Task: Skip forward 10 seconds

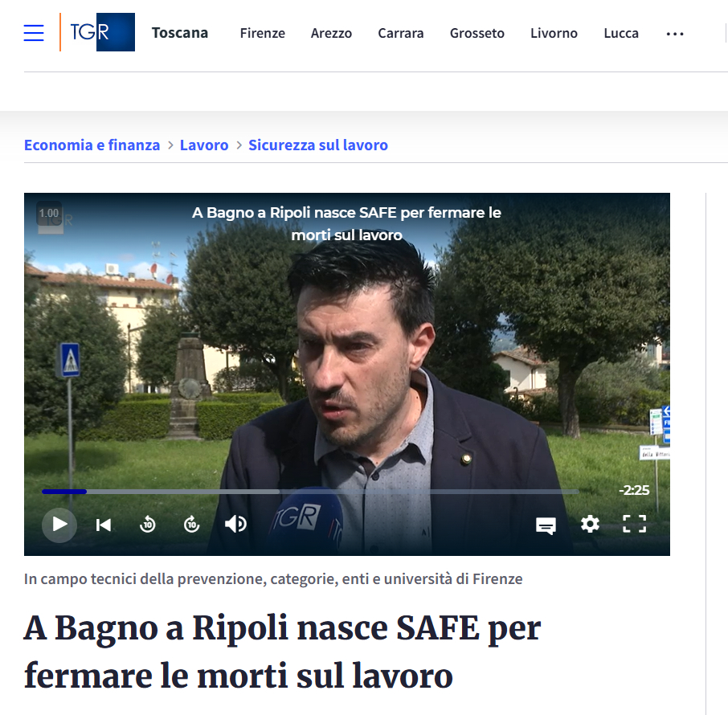Action: pyautogui.click(x=192, y=524)
